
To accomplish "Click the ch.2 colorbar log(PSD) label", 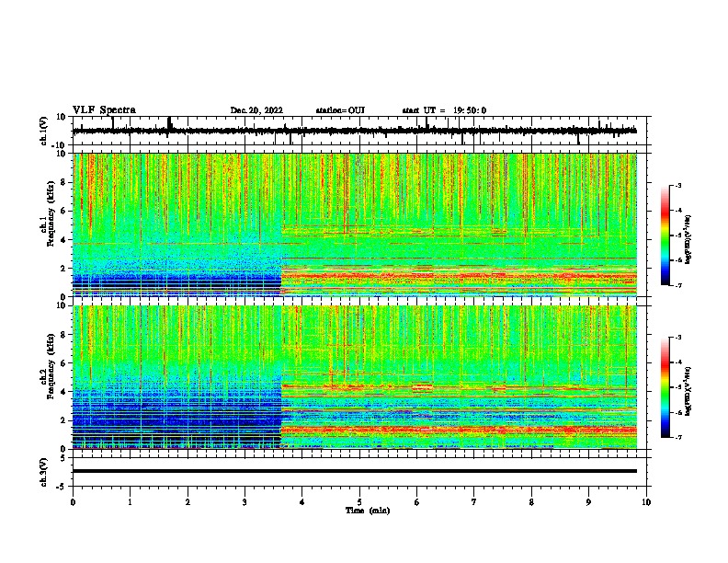I will tap(688, 391).
